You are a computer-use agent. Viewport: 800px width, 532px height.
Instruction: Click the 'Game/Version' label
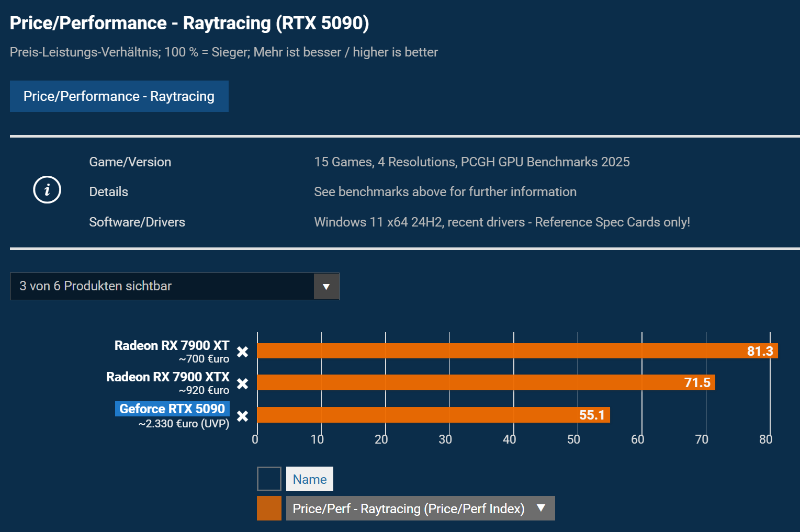pos(130,162)
